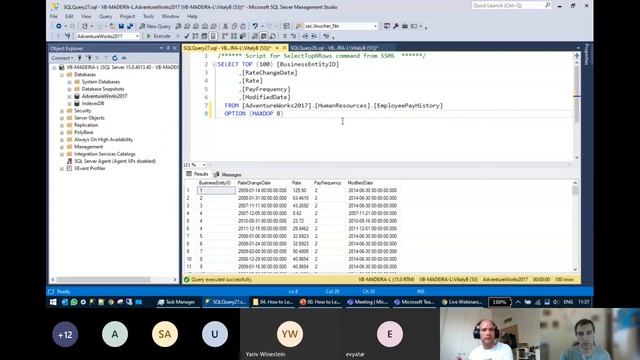Screen dimensions: 640x360
Task: Click the Cut scissors icon
Action: point(225,26)
